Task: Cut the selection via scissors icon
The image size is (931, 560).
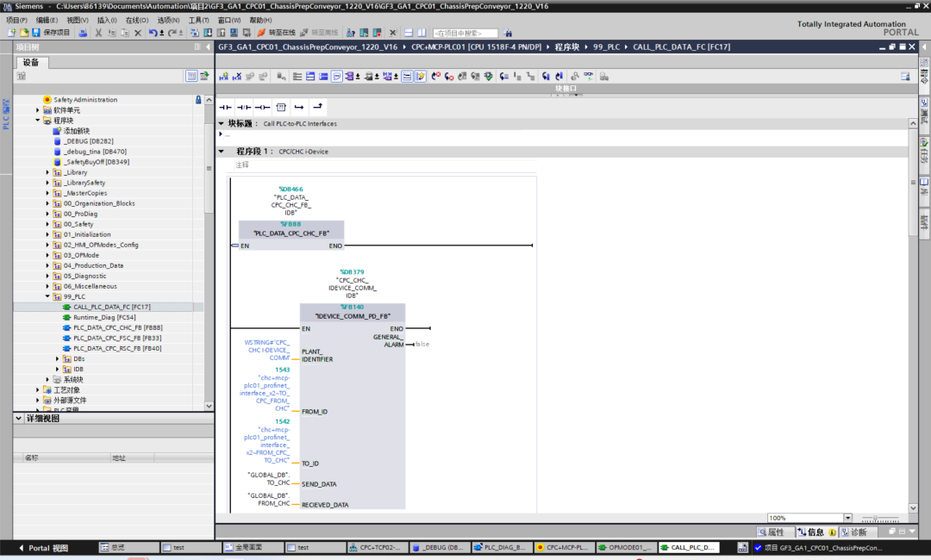Action: point(98,33)
